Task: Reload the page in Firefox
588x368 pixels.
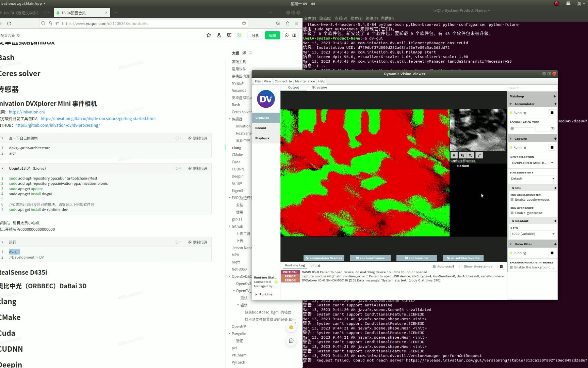Action: [x=9, y=24]
